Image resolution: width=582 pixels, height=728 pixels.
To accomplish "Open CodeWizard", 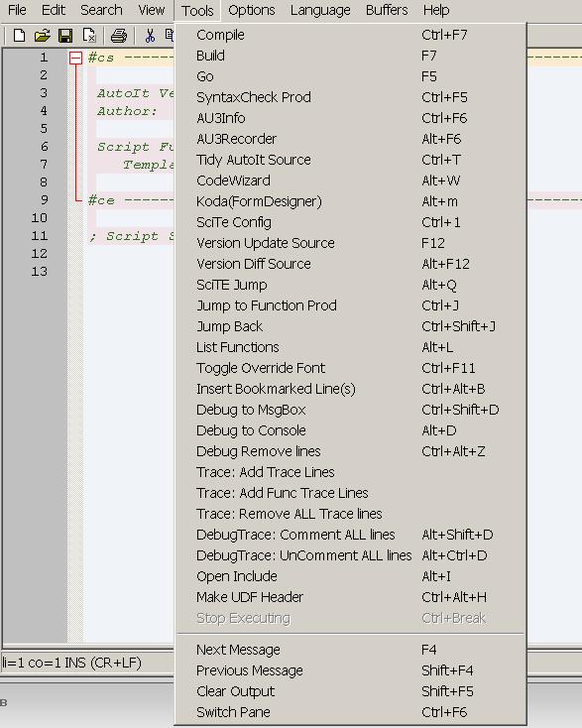I will (x=350, y=181).
